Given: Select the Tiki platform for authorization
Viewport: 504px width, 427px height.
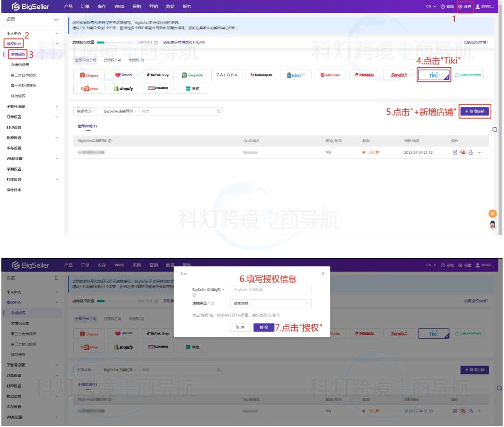Looking at the screenshot, I should (433, 75).
